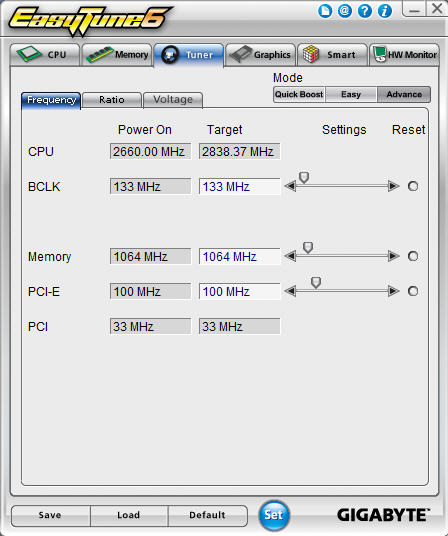This screenshot has width=448, height=536.
Task: Click the @ email icon in the title bar
Action: [345, 11]
